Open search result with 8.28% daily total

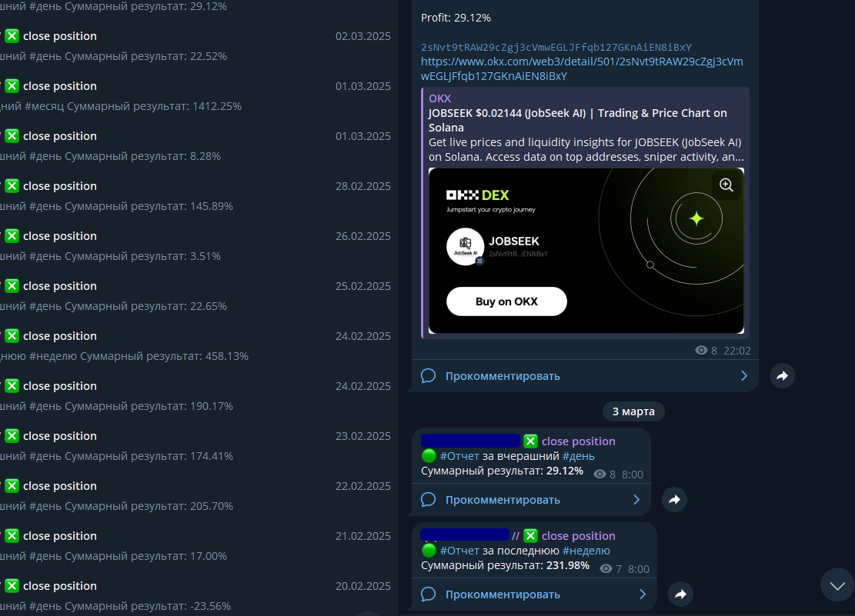click(x=199, y=145)
